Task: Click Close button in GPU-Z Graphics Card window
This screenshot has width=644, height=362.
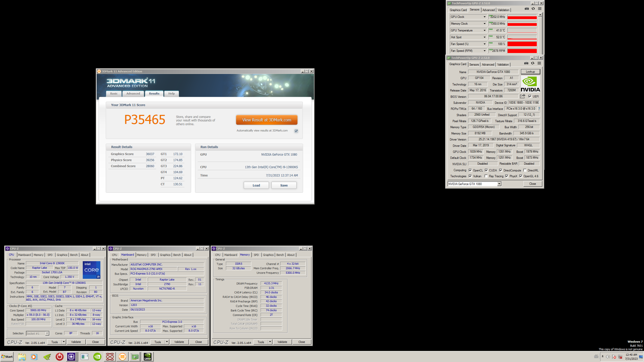Action: 533,184
